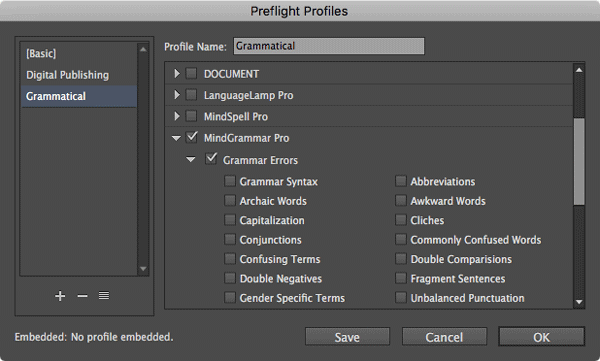Expand the MindSpell Pro triangle
This screenshot has height=361, width=600.
176,116
